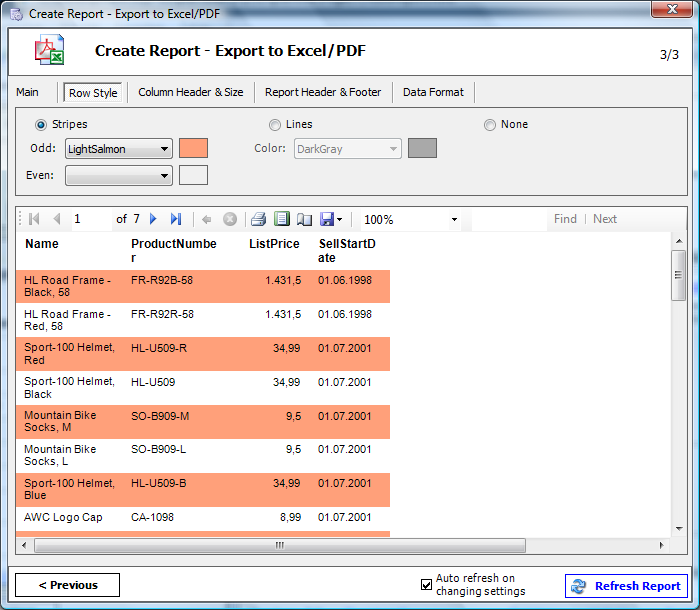Open the Data Format tab

tap(433, 92)
